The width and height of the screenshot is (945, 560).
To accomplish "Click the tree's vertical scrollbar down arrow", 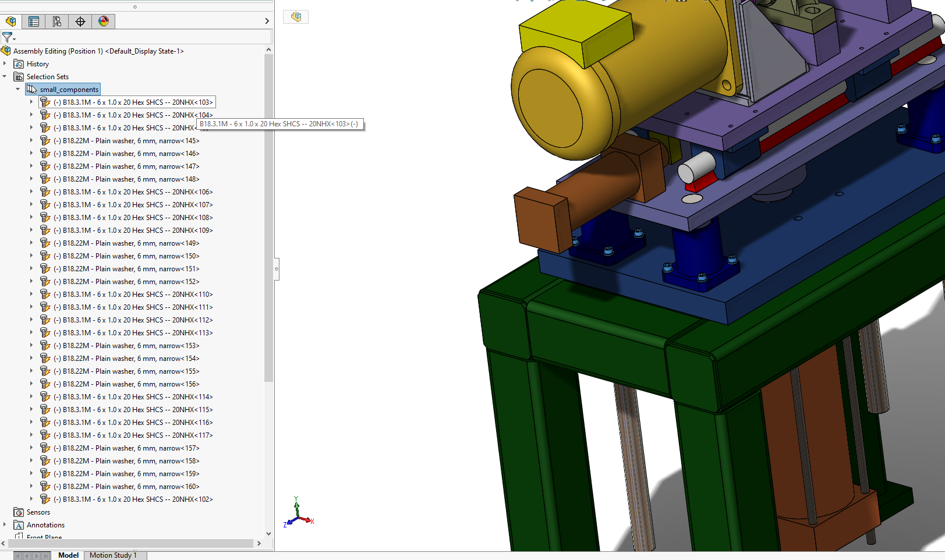I will pos(268,533).
